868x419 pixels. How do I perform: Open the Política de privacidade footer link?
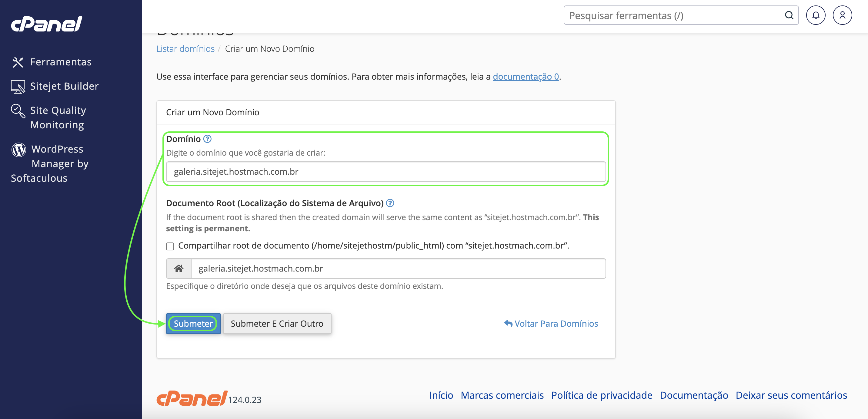pyautogui.click(x=602, y=395)
